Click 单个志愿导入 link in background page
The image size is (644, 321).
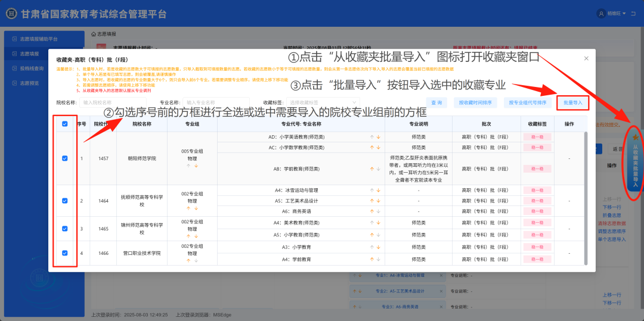(612, 239)
